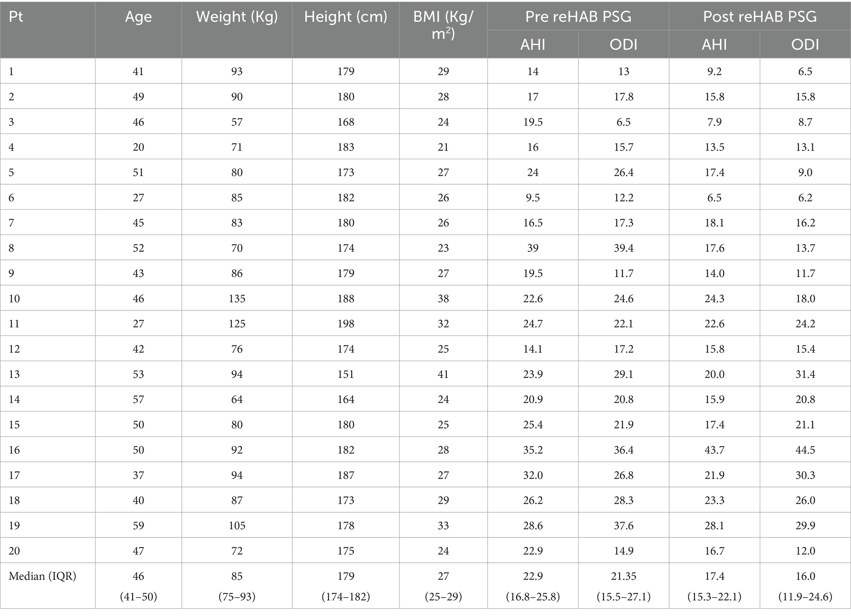This screenshot has height=616, width=851.
Task: Click the "Post reHAB PSG" group header
Action: [x=760, y=16]
